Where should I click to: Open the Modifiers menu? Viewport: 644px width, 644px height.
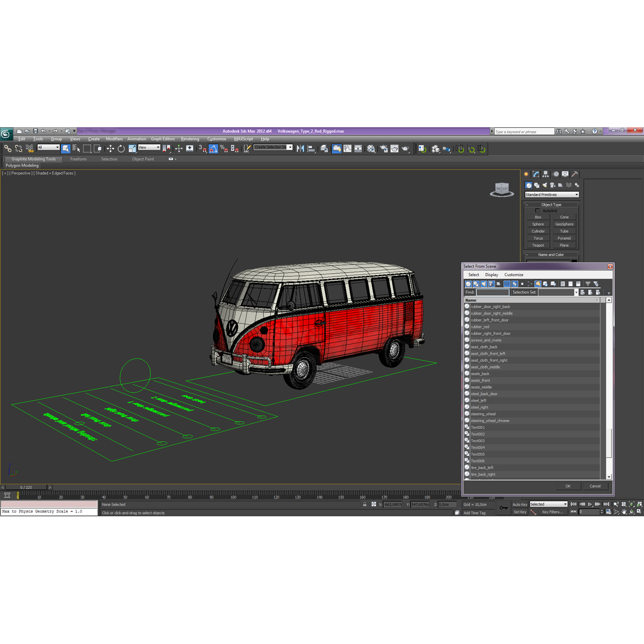(x=114, y=139)
